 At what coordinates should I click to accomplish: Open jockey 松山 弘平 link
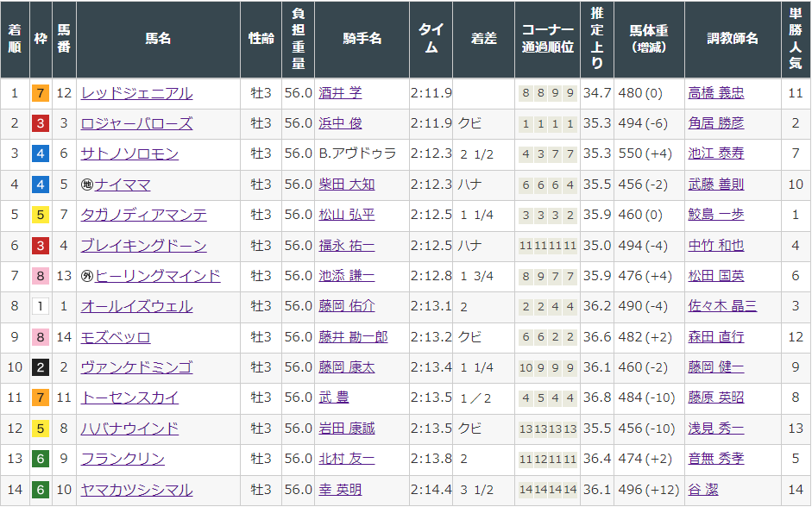tap(346, 215)
